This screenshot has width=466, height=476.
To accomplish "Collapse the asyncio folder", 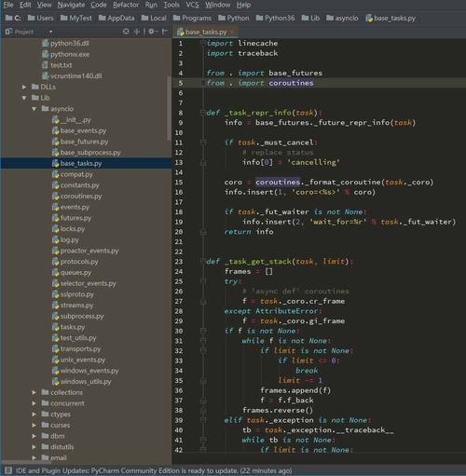I will (x=34, y=109).
